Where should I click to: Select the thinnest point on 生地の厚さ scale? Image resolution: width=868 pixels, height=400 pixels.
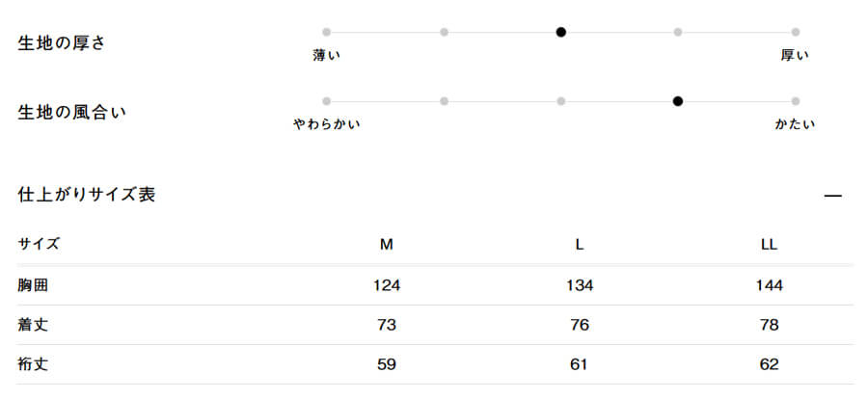[327, 32]
